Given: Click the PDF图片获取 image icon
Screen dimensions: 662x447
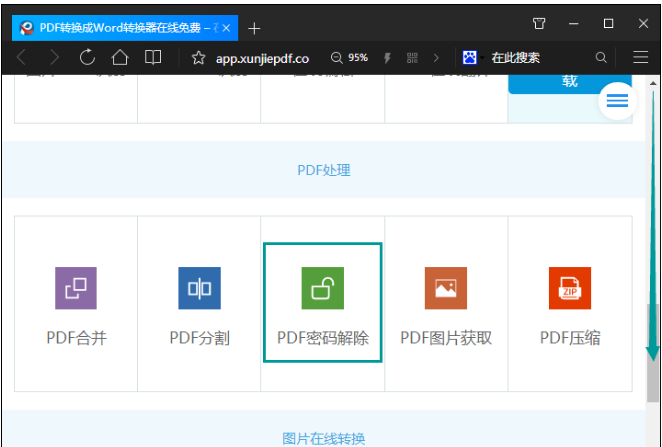Looking at the screenshot, I should point(446,288).
